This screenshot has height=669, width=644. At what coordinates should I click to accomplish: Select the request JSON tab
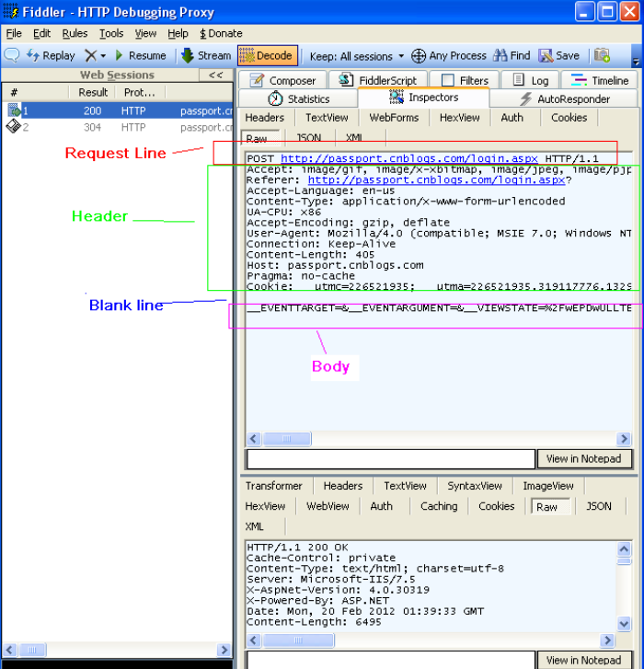(309, 138)
